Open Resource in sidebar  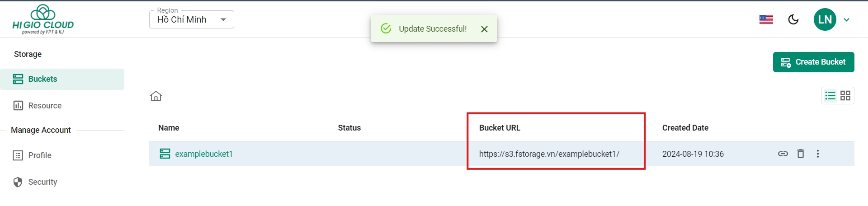[x=45, y=106]
